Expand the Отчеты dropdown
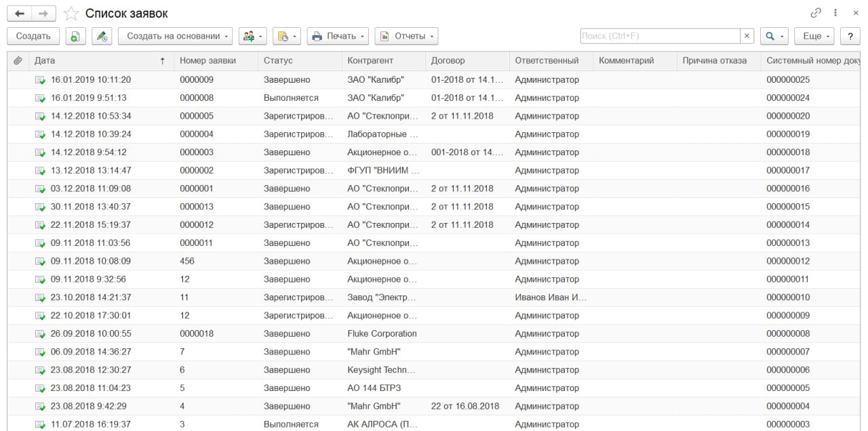The image size is (868, 431). click(406, 36)
